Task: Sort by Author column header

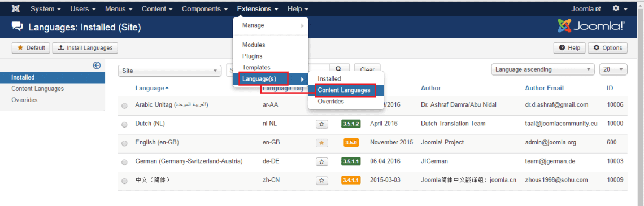Action: coord(431,88)
